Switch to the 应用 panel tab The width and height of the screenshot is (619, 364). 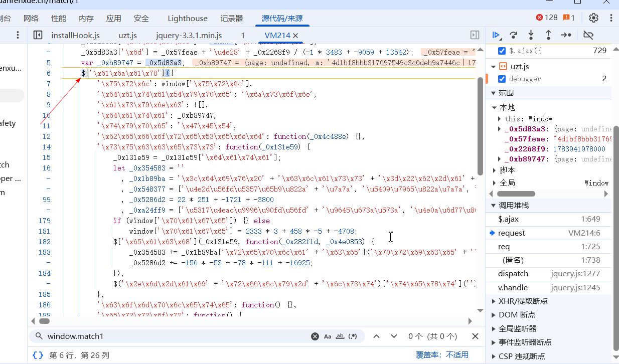(x=114, y=19)
